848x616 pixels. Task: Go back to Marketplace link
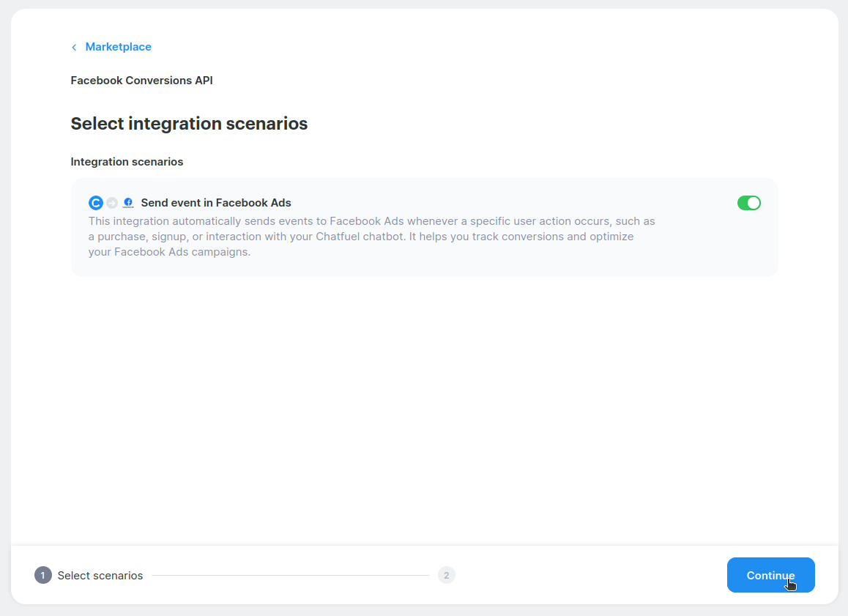click(x=118, y=47)
